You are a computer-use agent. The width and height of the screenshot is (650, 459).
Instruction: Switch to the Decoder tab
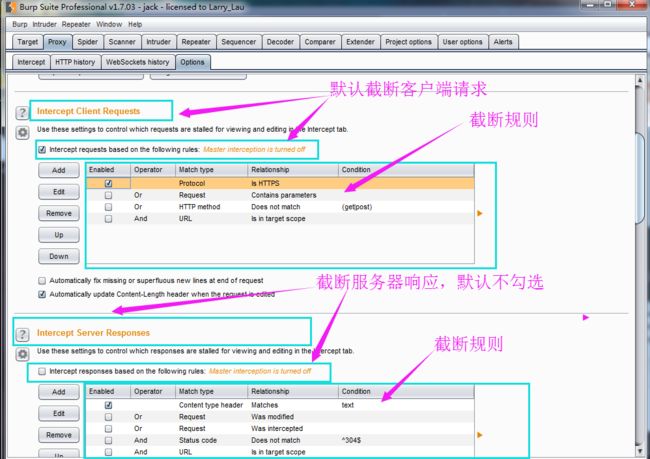280,42
